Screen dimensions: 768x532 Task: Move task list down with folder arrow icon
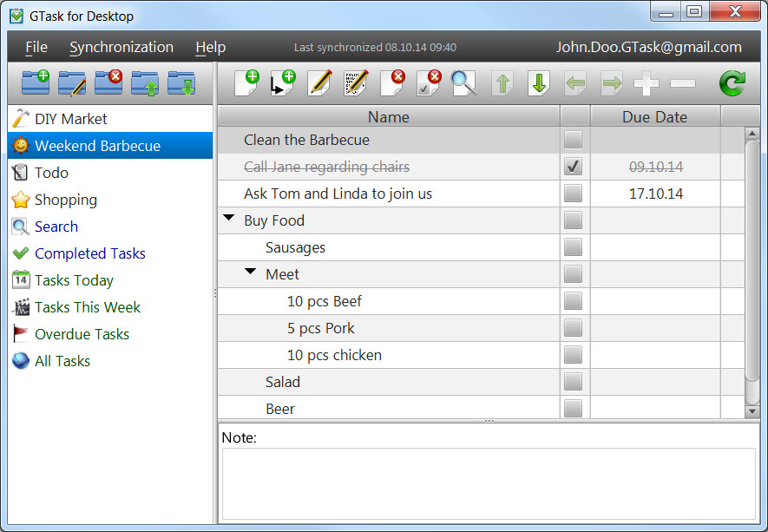click(181, 82)
